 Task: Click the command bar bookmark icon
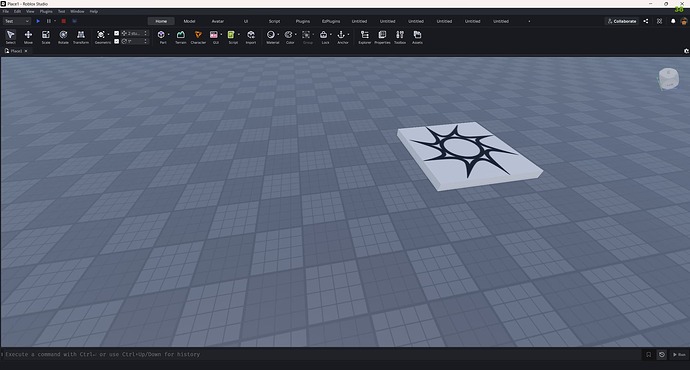click(x=648, y=354)
